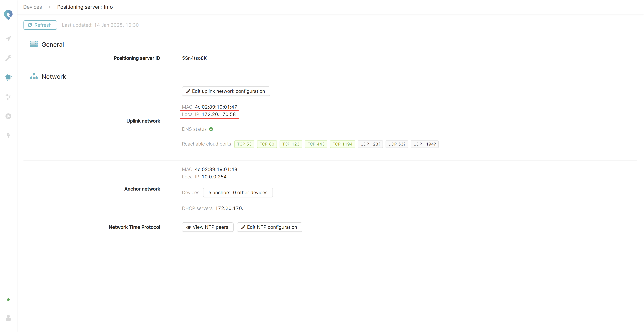644x332 pixels.
Task: Click the TCP 1194 port badge
Action: click(342, 144)
